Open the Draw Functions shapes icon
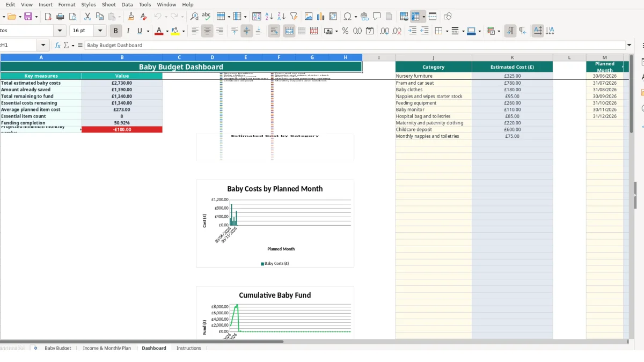The width and height of the screenshot is (644, 362). (x=448, y=17)
